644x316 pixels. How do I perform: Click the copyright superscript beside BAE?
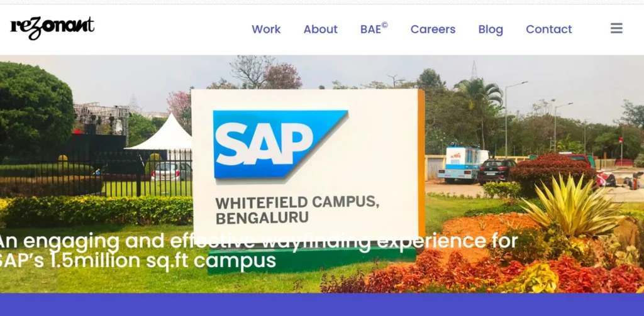384,25
